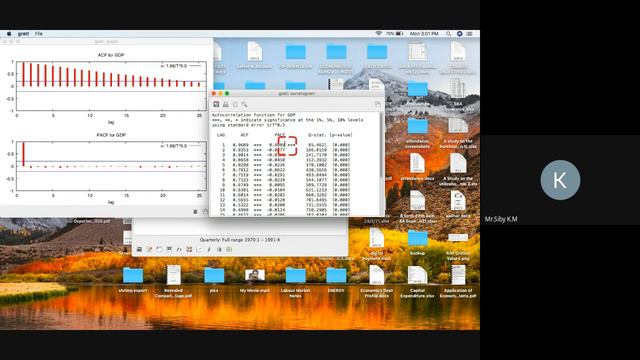Image resolution: width=640 pixels, height=360 pixels.
Task: Select the Capital Expenditure.xlsx file
Action: (417, 275)
